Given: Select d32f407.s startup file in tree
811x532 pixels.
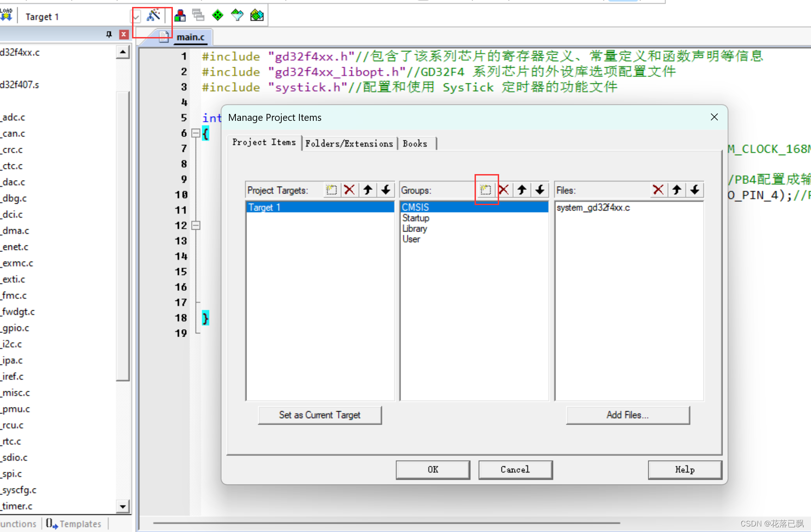Looking at the screenshot, I should pos(20,85).
